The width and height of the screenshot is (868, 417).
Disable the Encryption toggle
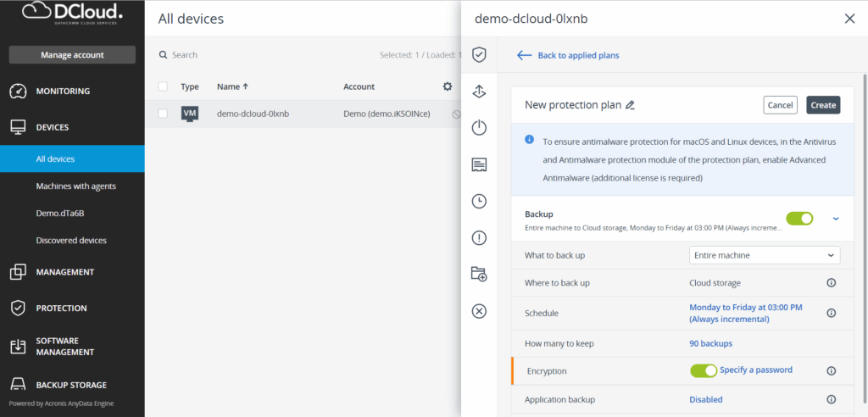704,370
